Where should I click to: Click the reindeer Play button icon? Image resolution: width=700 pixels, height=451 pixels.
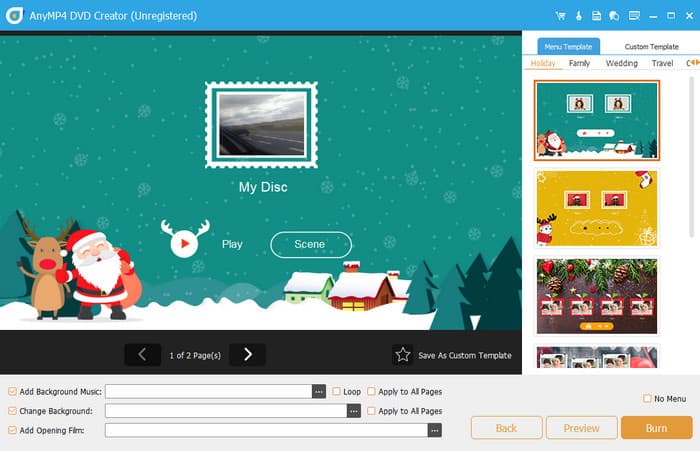[x=184, y=239]
